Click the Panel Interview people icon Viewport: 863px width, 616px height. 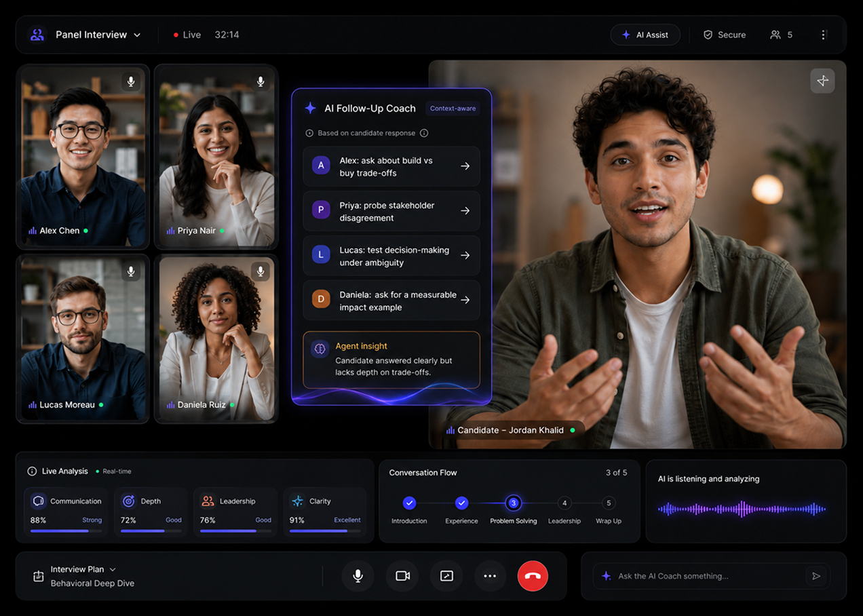[x=37, y=35]
